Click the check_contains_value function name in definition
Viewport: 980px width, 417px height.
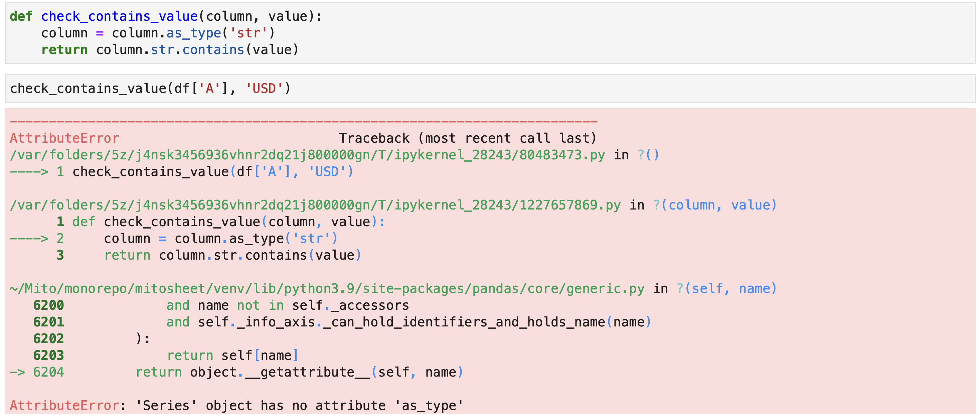119,16
